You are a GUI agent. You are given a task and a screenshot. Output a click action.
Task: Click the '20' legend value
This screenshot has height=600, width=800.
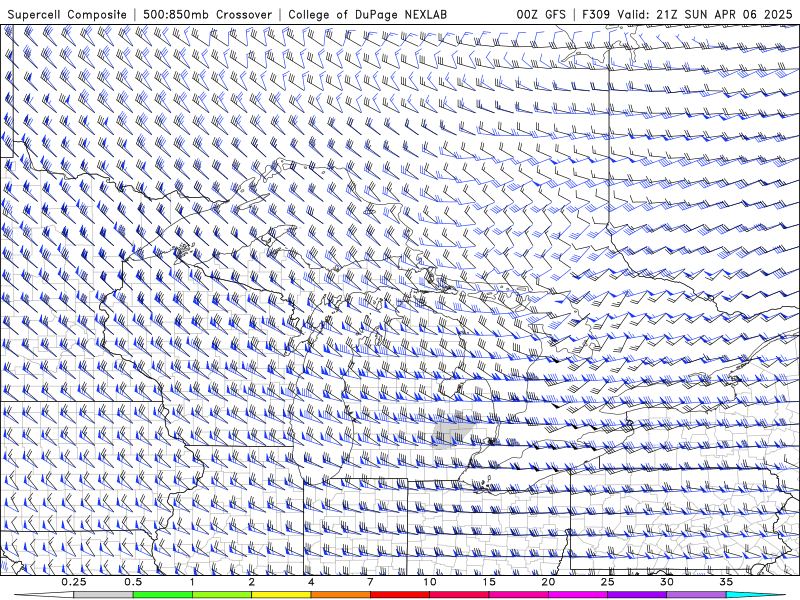pos(548,582)
